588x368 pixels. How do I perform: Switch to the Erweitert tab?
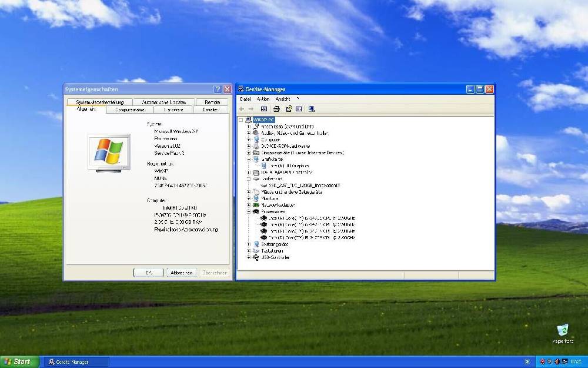click(x=211, y=110)
